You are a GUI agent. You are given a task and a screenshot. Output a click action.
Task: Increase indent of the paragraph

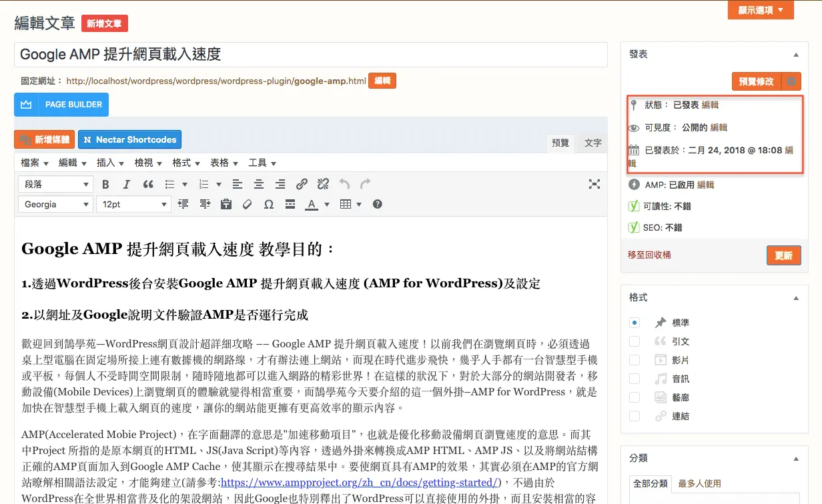tap(204, 205)
